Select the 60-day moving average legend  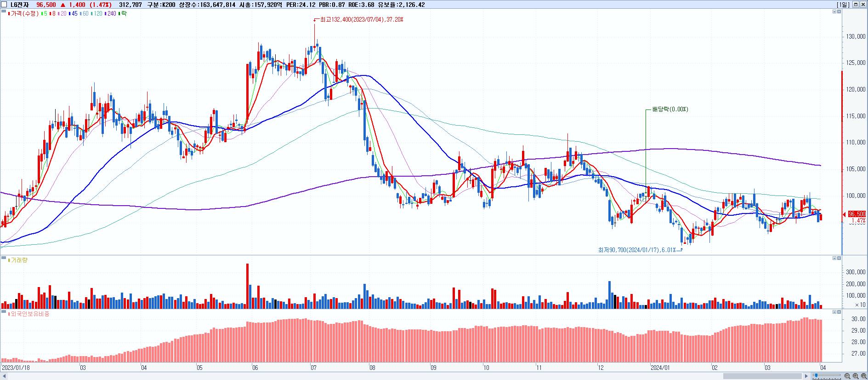point(84,14)
